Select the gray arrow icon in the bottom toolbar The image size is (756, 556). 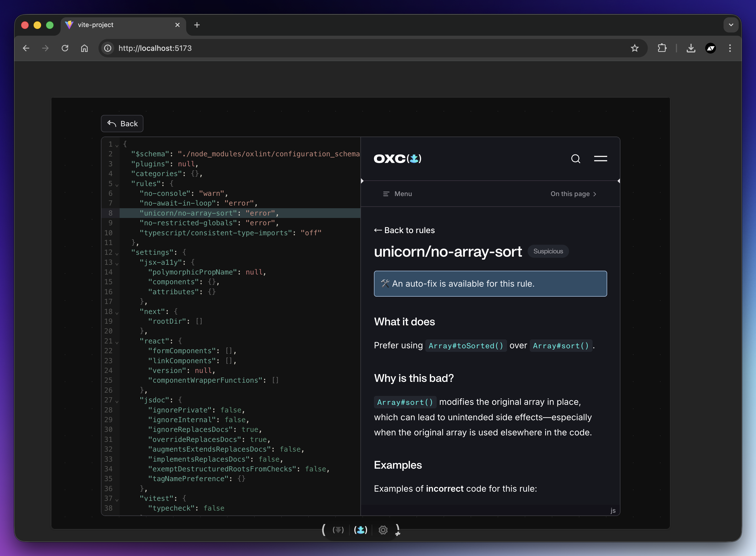pos(338,530)
